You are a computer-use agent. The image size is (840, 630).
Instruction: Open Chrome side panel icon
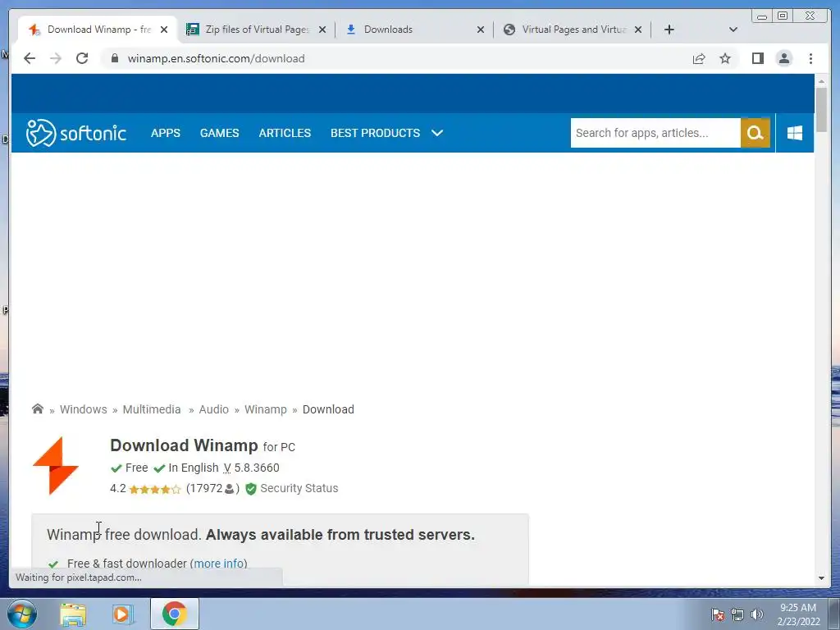click(x=757, y=58)
